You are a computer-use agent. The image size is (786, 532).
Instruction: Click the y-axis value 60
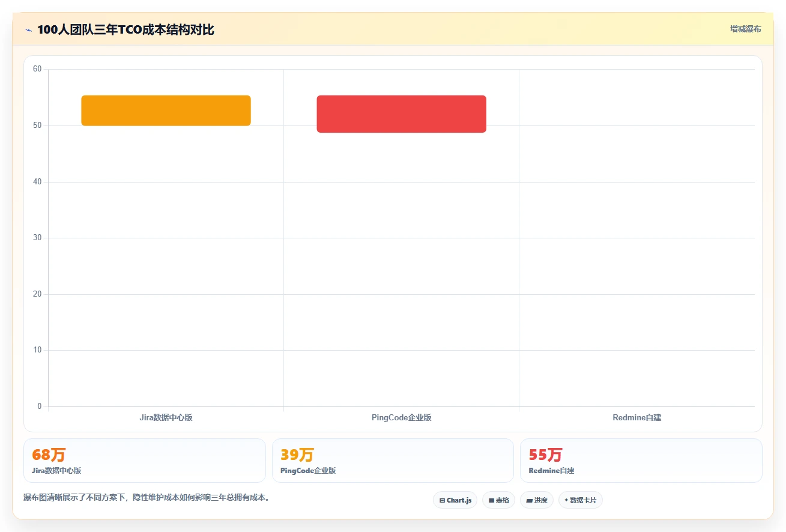37,69
